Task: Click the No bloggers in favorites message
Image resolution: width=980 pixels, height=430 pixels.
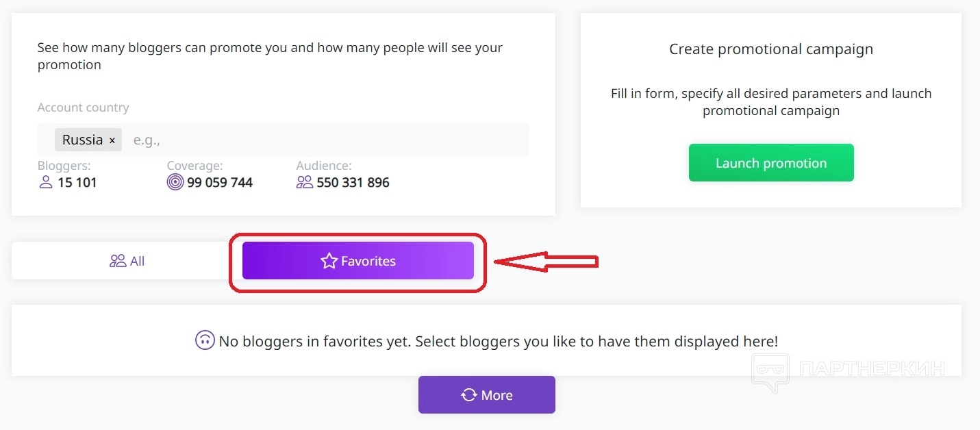Action: pyautogui.click(x=498, y=341)
